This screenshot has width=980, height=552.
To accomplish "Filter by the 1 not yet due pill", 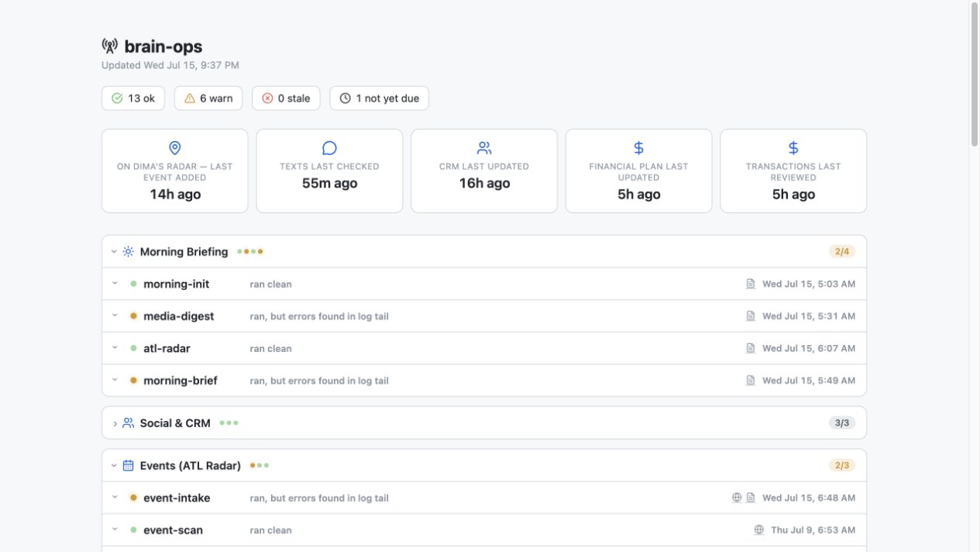I will tap(380, 98).
